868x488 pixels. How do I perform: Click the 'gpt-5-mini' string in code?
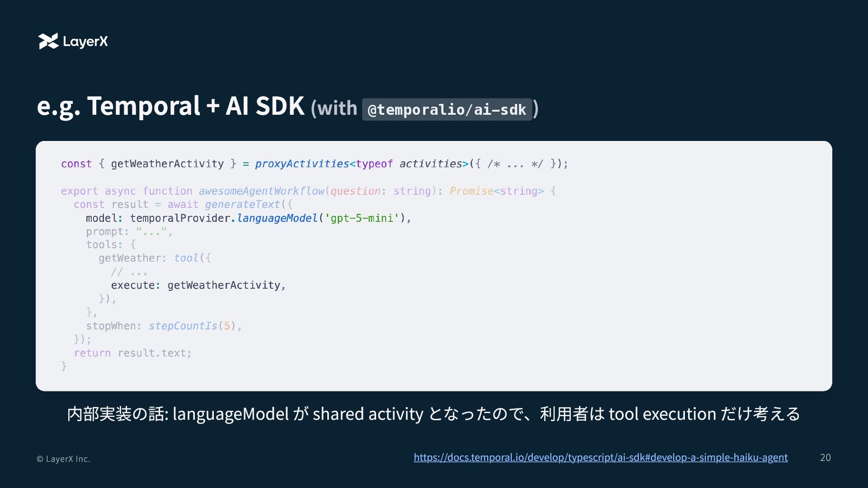(x=362, y=218)
